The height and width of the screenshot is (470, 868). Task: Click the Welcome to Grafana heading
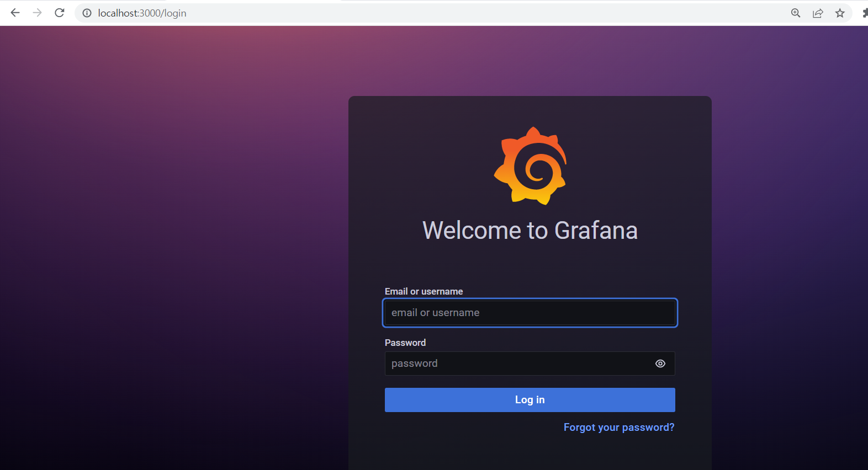(530, 230)
